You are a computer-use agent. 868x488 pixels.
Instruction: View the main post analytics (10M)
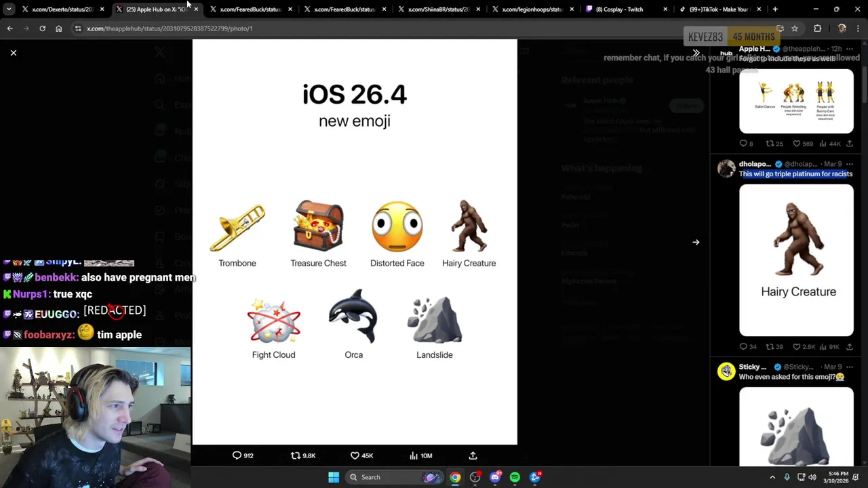coord(420,455)
